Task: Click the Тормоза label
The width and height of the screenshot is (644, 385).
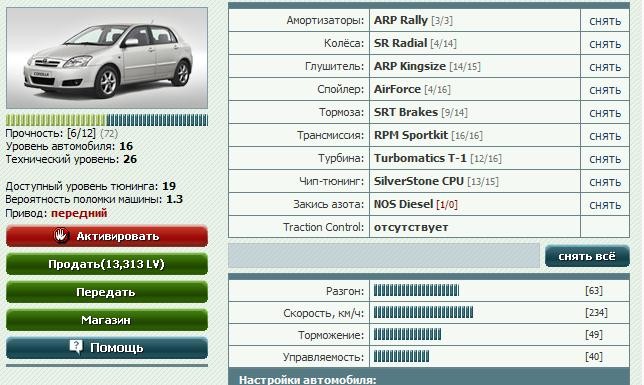Action: click(x=342, y=113)
